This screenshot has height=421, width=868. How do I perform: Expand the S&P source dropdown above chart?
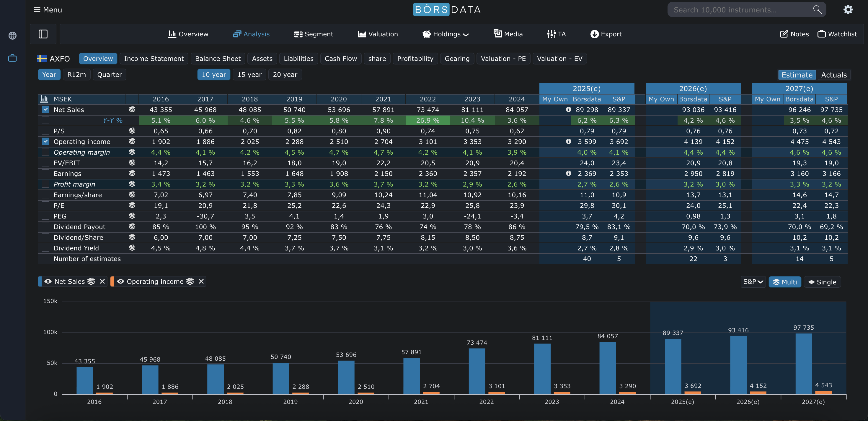point(753,282)
